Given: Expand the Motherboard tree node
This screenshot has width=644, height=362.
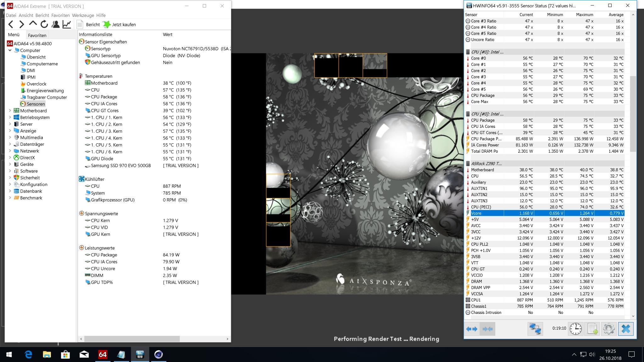Looking at the screenshot, I should (x=10, y=111).
